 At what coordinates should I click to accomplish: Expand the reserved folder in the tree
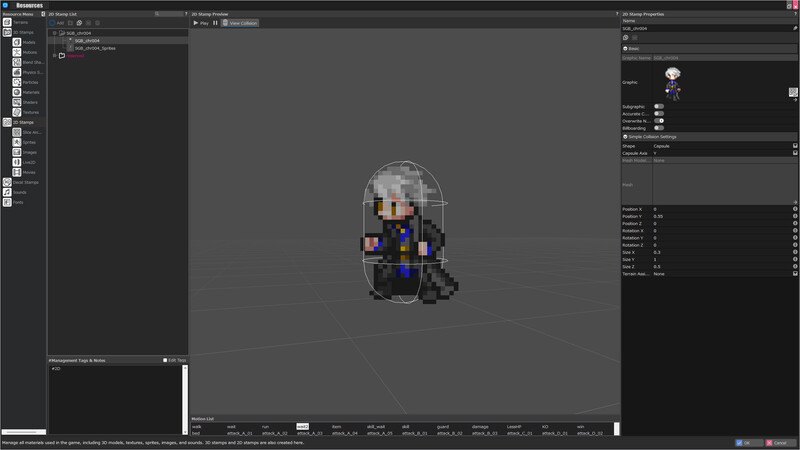click(x=55, y=56)
